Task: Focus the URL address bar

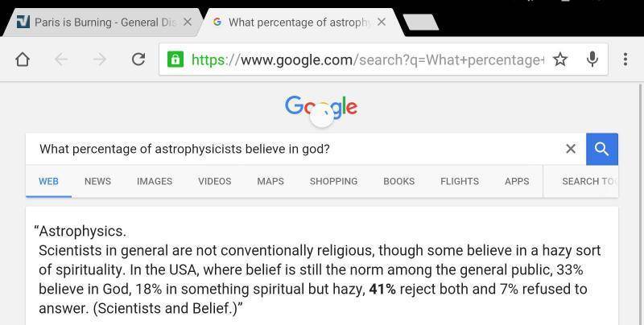Action: pyautogui.click(x=366, y=60)
